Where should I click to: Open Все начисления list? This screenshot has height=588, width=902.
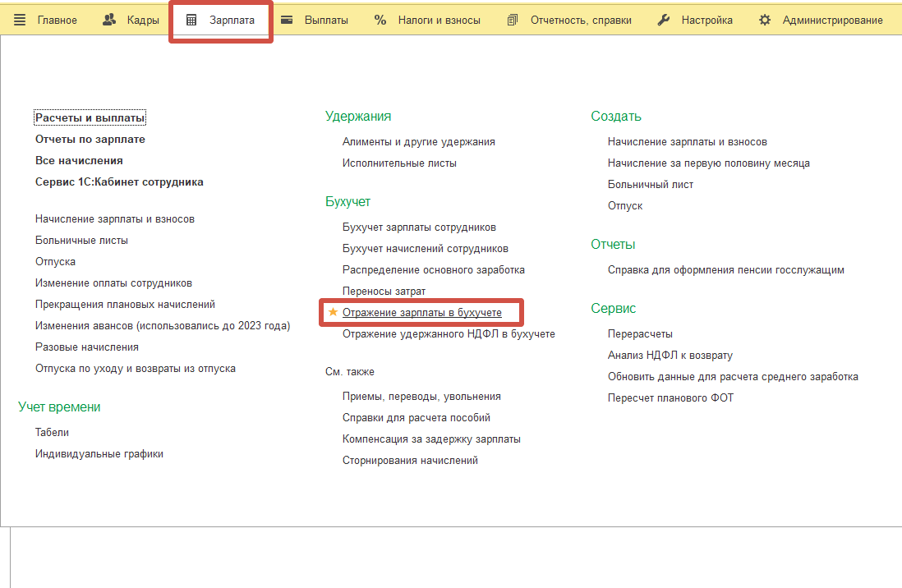tap(79, 160)
